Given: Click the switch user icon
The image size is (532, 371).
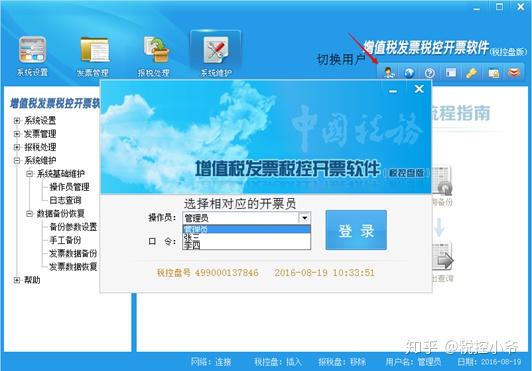Looking at the screenshot, I should 389,72.
